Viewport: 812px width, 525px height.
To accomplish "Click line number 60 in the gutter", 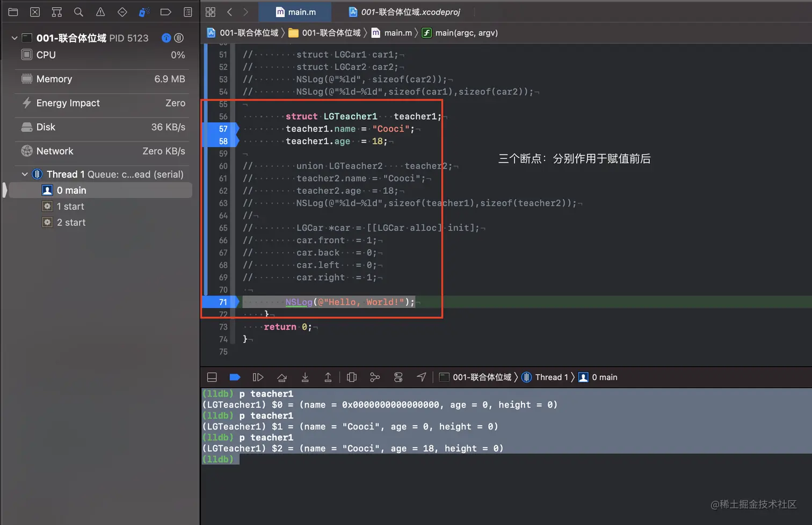I will (223, 166).
